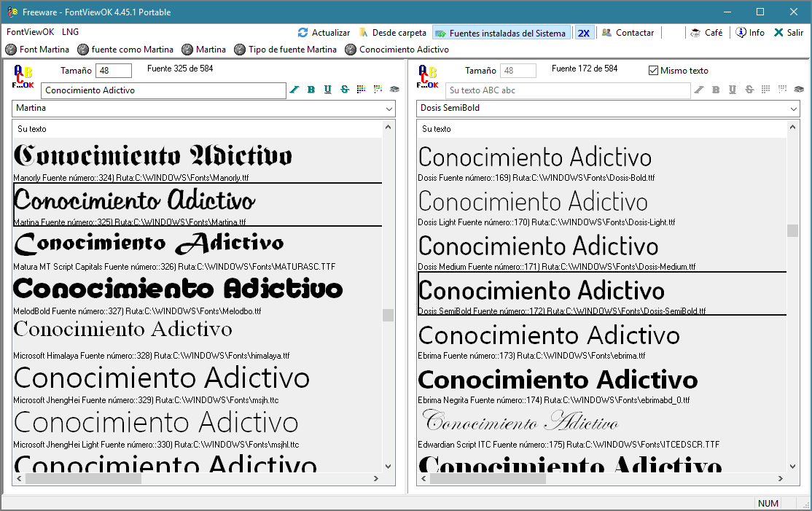Toggle italic in the left panel
Image resolution: width=812 pixels, height=511 pixels.
pos(294,90)
